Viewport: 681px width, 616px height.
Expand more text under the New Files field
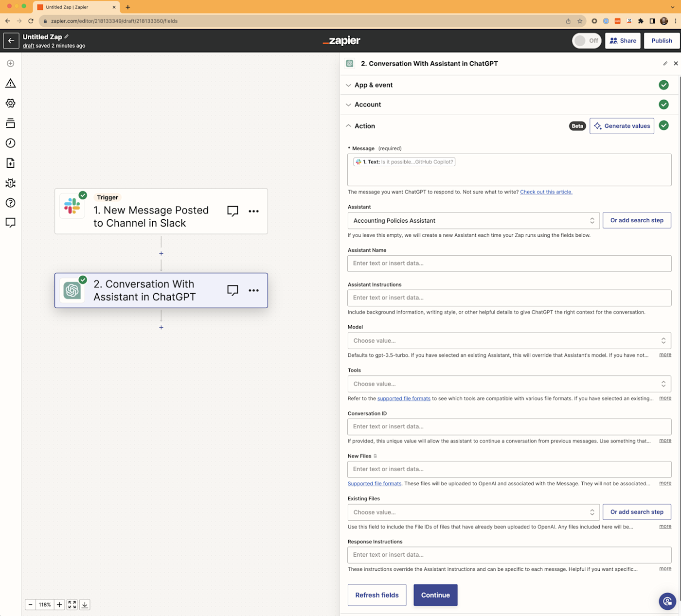(665, 483)
